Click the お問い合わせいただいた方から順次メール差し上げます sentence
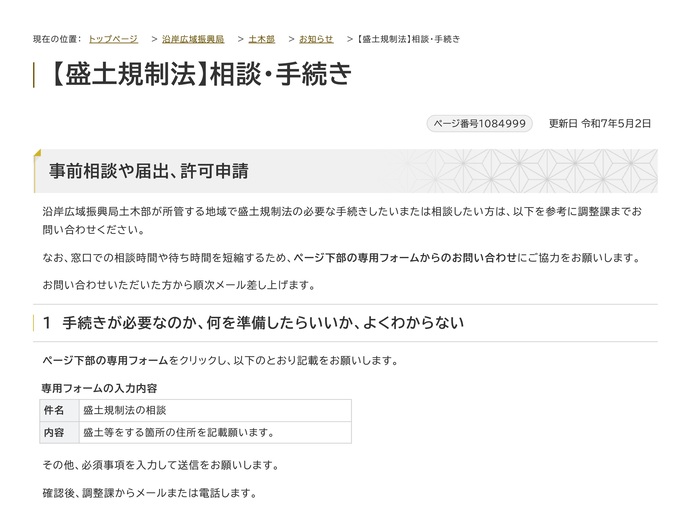Screen dimensions: 690x517 click(179, 285)
